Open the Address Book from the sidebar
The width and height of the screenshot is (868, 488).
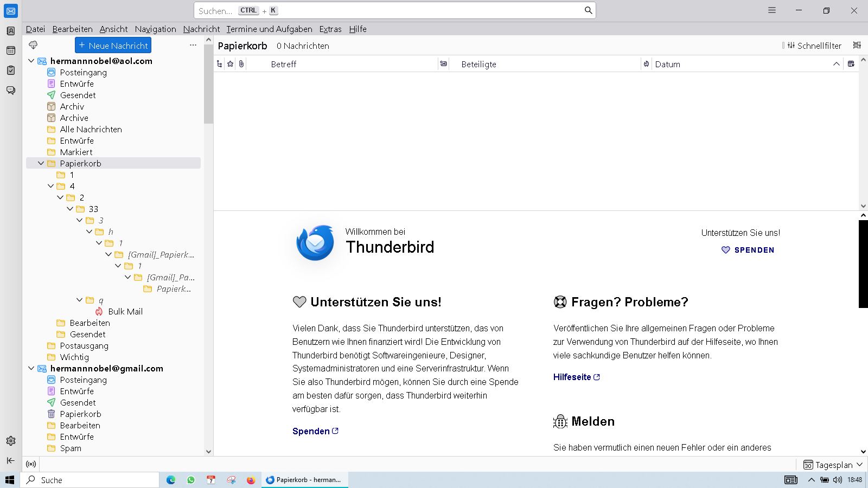coord(11,31)
